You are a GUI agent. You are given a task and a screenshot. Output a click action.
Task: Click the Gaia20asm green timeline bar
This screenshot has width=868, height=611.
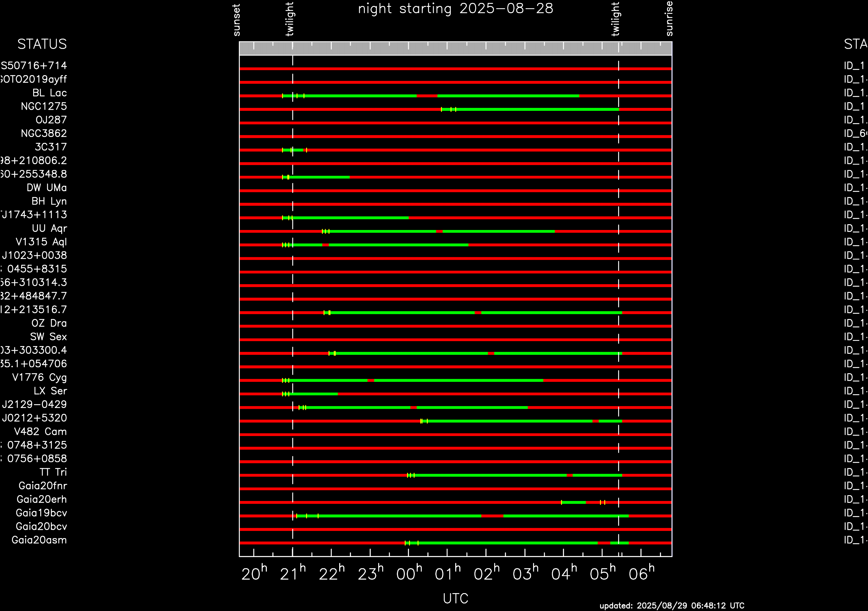coord(507,543)
